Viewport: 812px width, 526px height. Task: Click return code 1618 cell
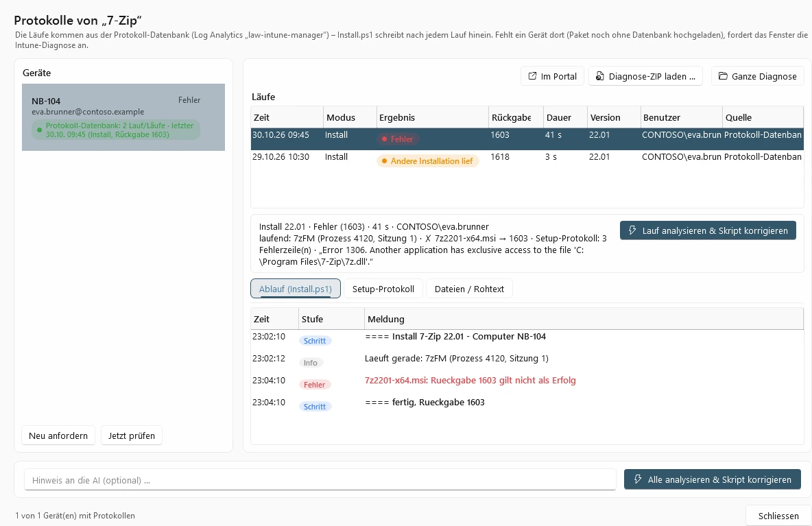point(500,157)
